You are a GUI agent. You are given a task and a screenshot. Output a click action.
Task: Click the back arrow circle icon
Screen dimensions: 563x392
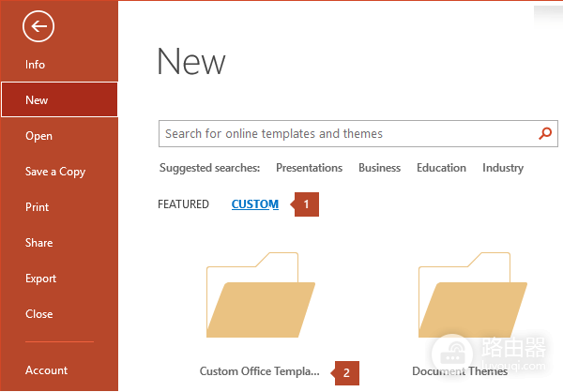click(38, 26)
